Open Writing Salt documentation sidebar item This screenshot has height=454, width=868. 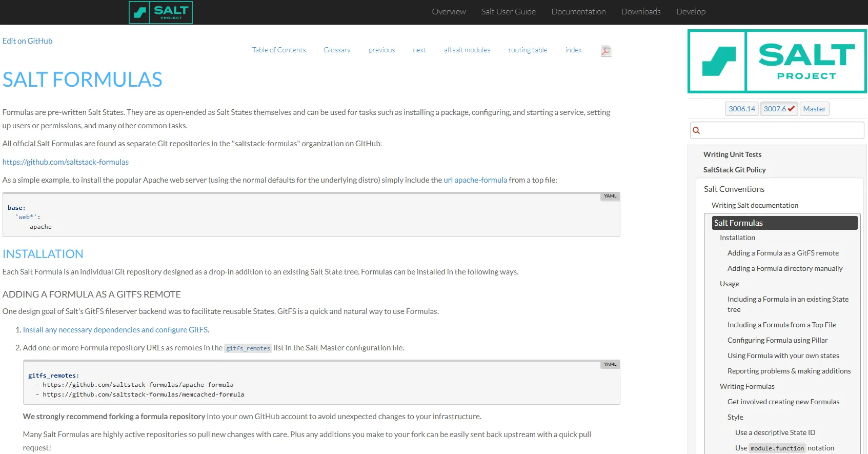(755, 205)
